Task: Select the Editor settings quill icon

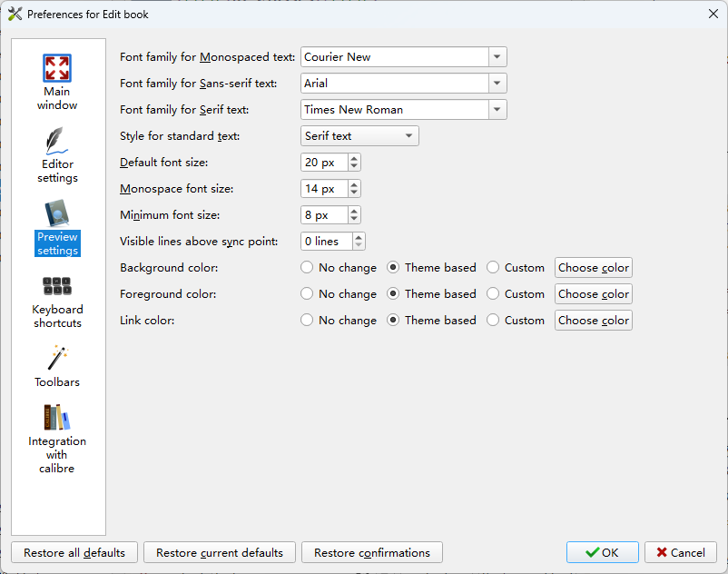Action: click(56, 141)
